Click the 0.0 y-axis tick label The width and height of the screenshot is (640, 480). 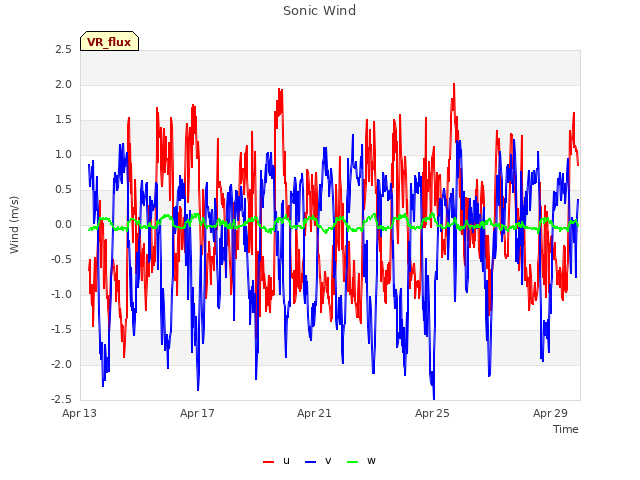tap(64, 224)
